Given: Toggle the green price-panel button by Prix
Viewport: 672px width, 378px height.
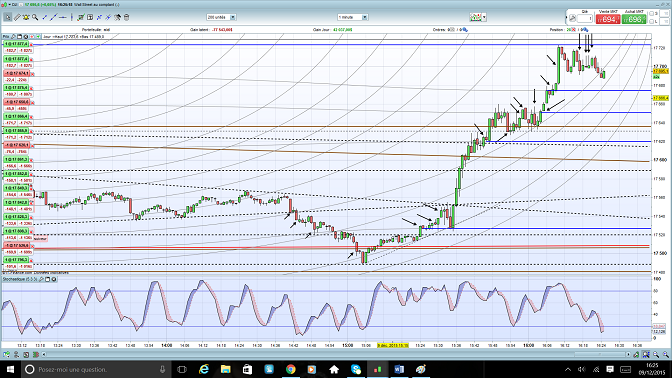Looking at the screenshot, I should click(x=39, y=37).
